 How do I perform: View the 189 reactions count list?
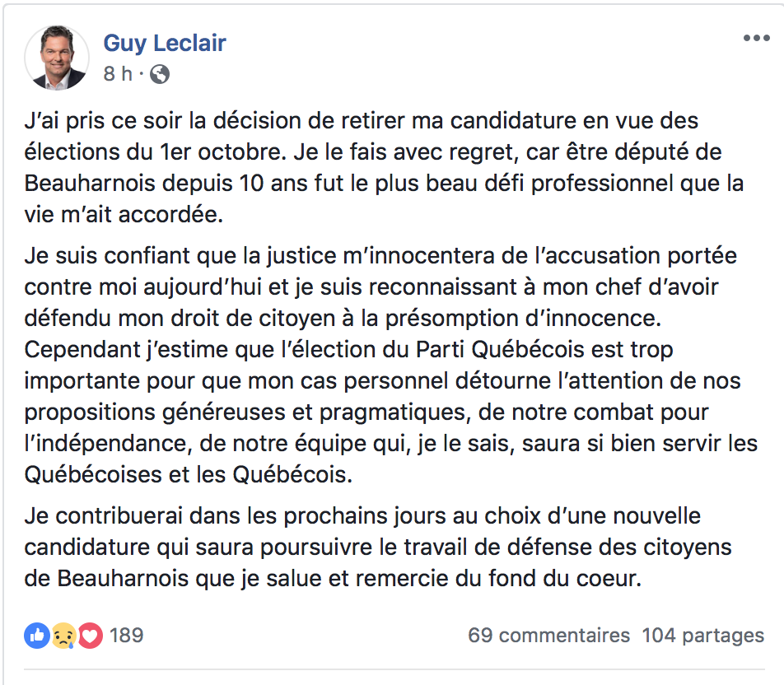127,636
